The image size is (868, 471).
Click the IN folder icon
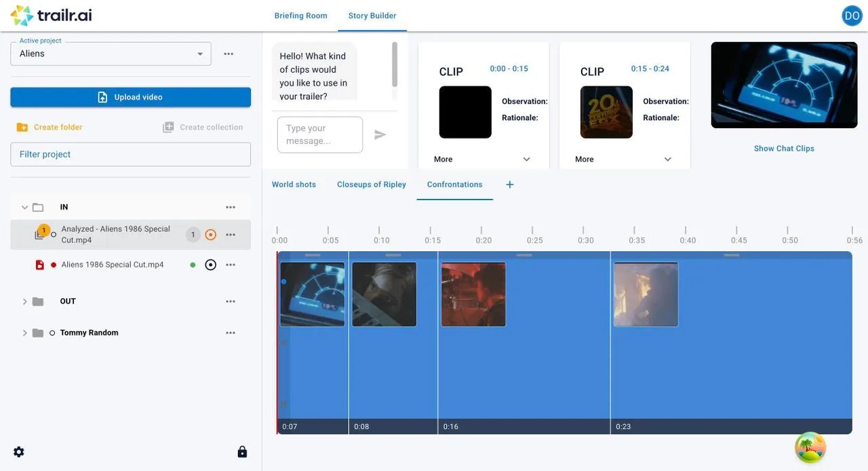tap(38, 207)
